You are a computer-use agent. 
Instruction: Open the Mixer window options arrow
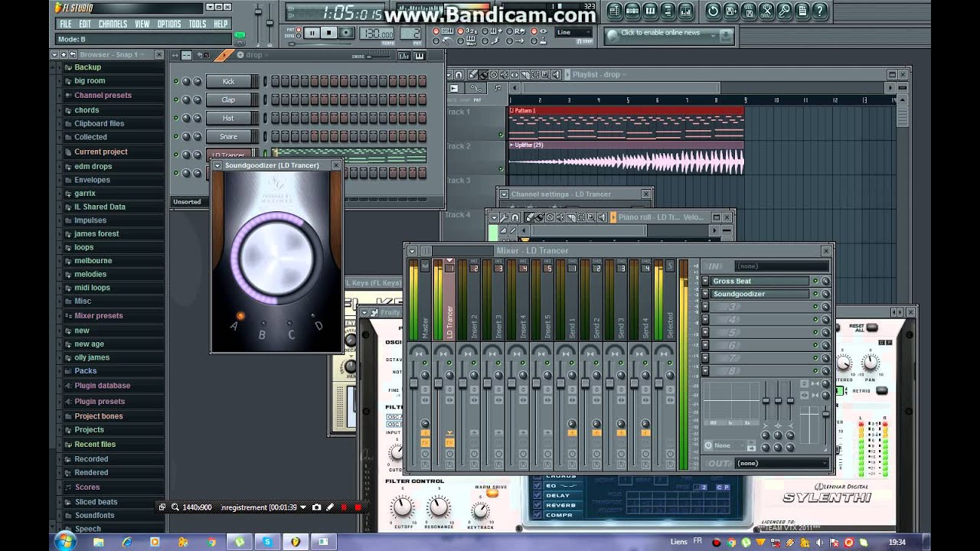(412, 251)
